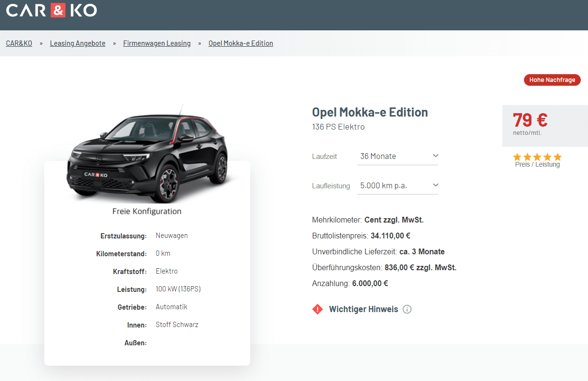Click the 136 PS Elektro subtitle

[x=339, y=127]
